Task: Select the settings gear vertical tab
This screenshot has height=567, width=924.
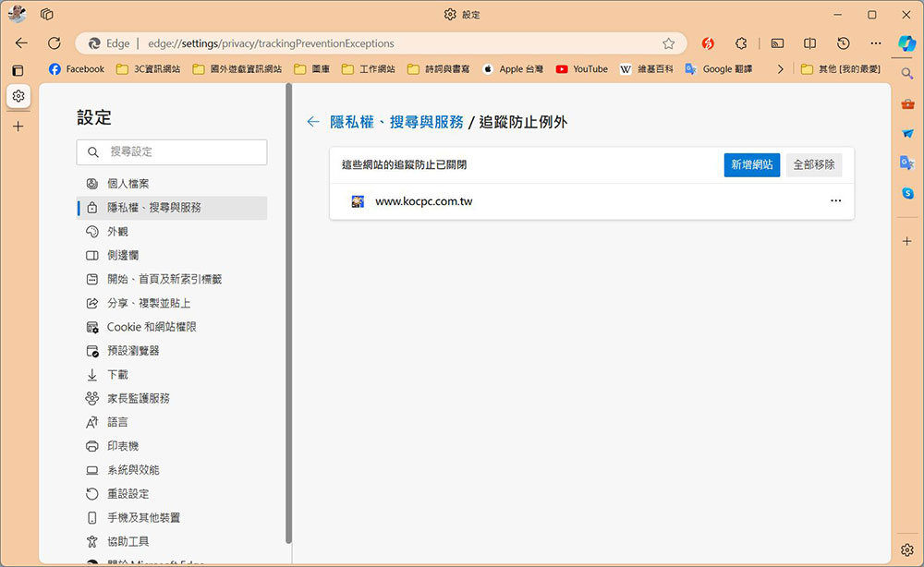Action: (x=18, y=96)
